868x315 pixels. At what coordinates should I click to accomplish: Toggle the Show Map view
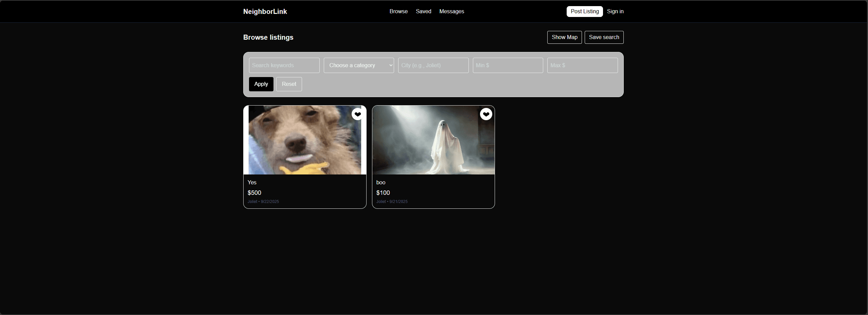[564, 37]
